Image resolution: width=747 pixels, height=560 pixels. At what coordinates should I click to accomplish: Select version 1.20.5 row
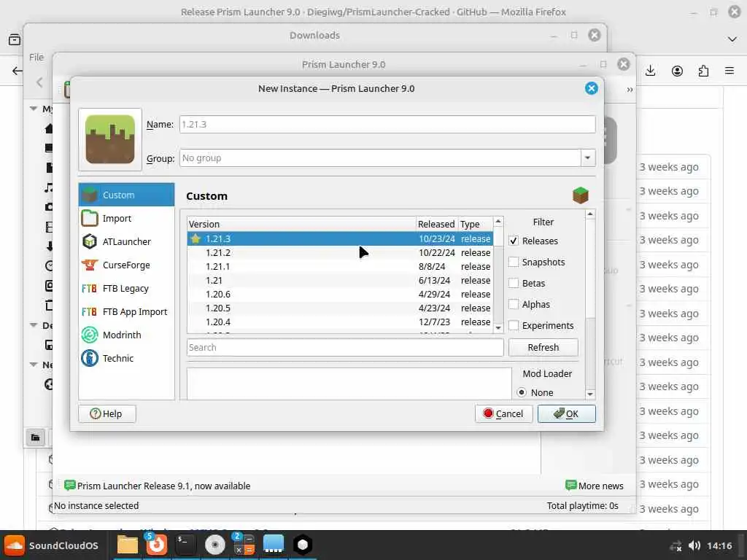click(x=340, y=308)
